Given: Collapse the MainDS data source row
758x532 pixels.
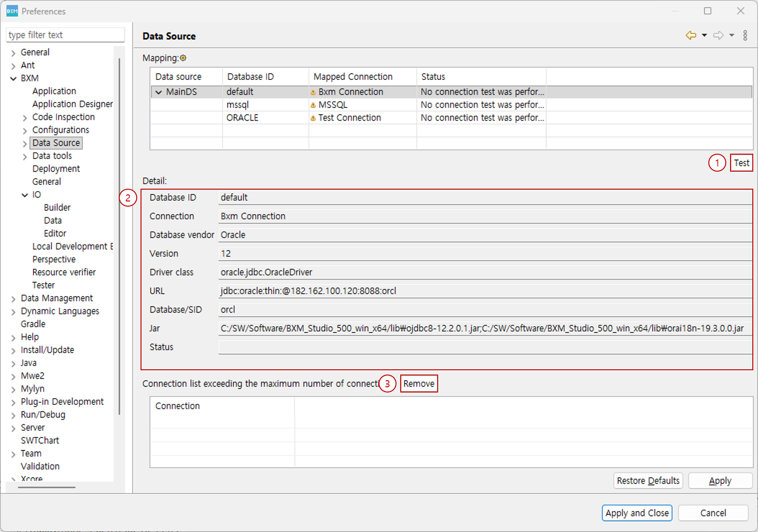Looking at the screenshot, I should point(159,92).
